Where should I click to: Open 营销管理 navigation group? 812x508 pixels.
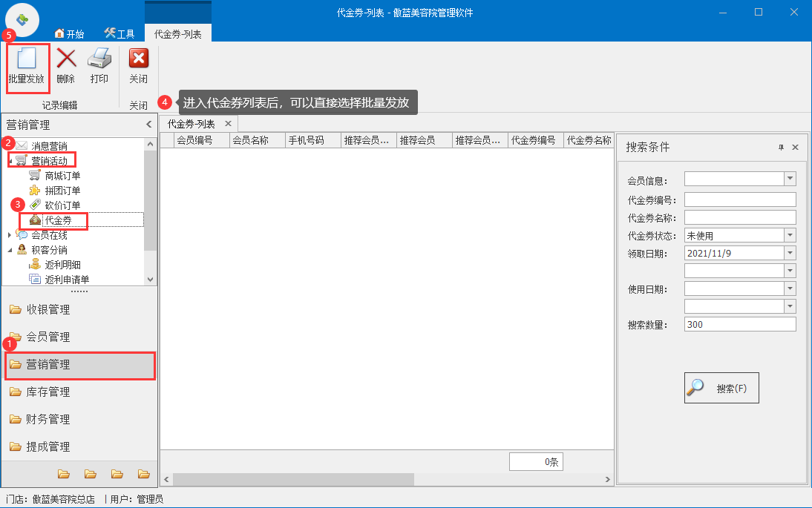pyautogui.click(x=79, y=364)
